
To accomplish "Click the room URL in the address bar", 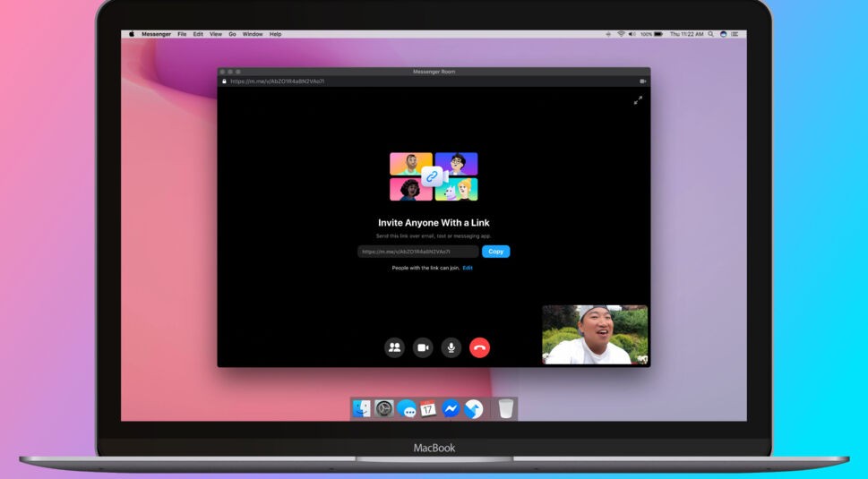I will tap(278, 81).
